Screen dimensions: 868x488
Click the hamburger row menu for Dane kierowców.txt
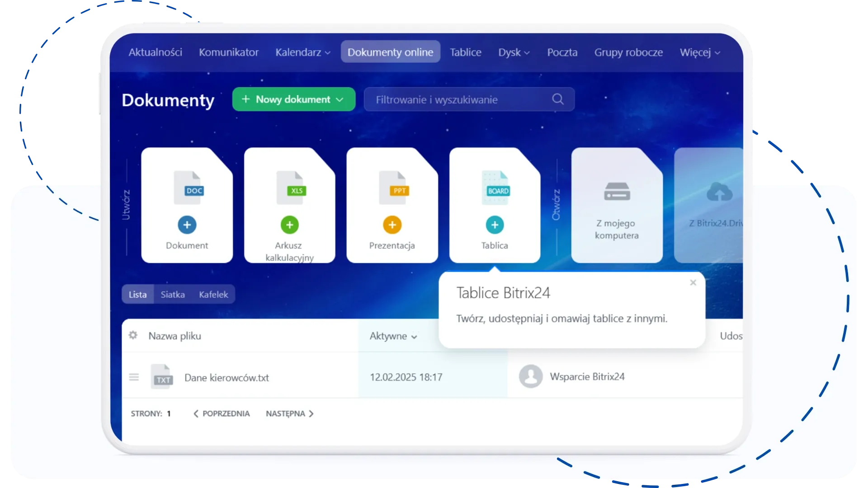[x=134, y=377]
